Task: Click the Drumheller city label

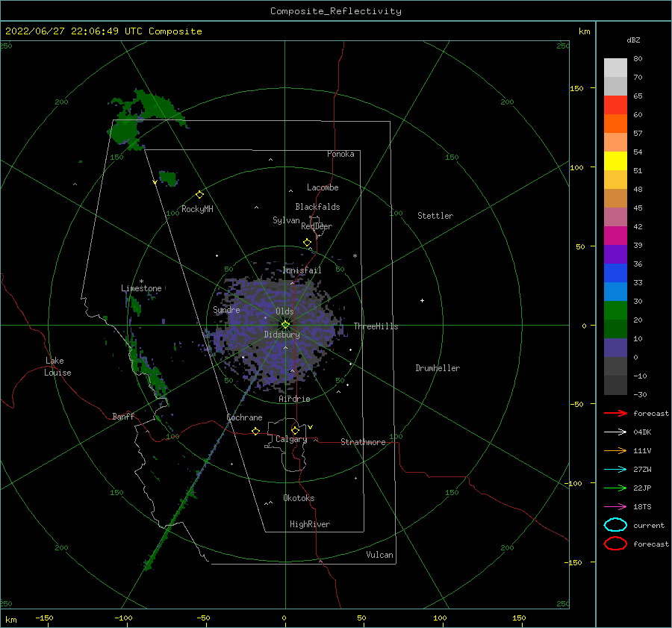Action: click(x=438, y=368)
